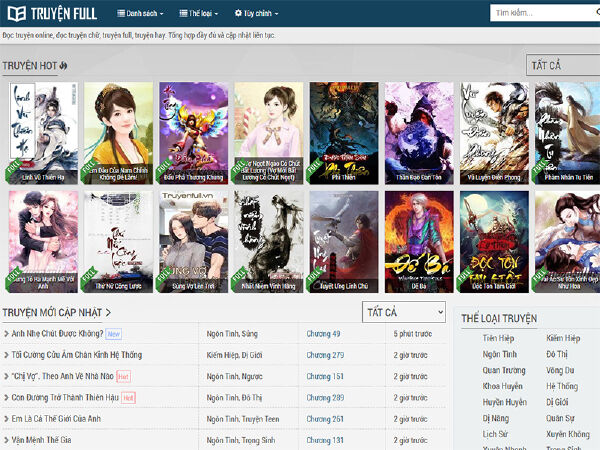This screenshot has width=600, height=450.
Task: Click the 5 phút trước timestamp
Action: tap(413, 334)
